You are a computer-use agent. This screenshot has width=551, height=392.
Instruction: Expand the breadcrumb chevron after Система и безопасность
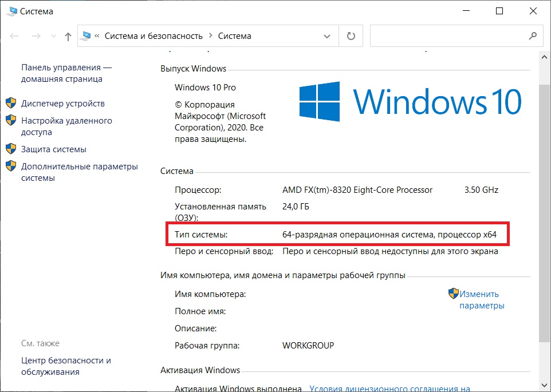point(210,36)
